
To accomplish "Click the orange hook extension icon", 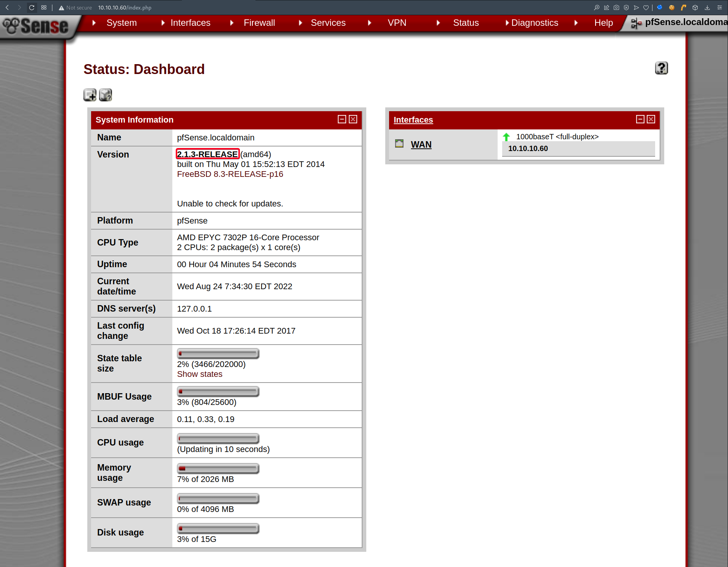I will coord(684,8).
